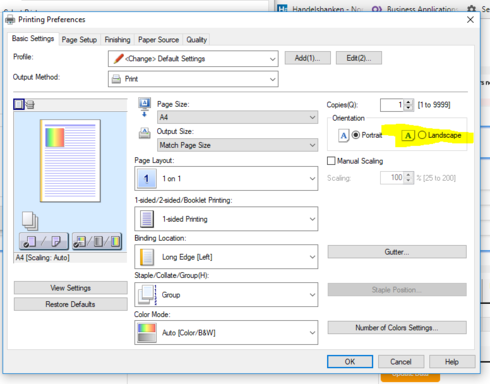Enable the Manual Scaling checkbox
This screenshot has height=384, width=490.
(x=331, y=161)
